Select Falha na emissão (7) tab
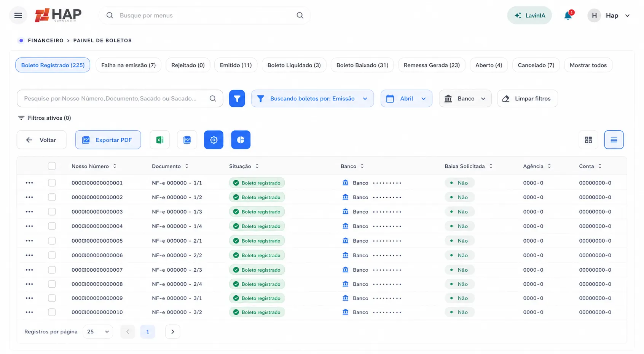Image resolution: width=644 pixels, height=354 pixels. [x=129, y=65]
